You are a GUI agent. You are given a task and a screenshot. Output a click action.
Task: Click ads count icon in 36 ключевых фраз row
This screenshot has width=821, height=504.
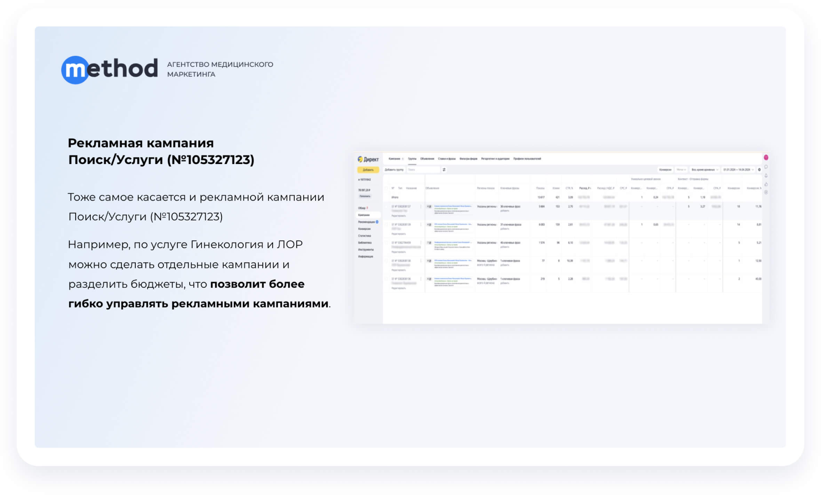point(429,206)
